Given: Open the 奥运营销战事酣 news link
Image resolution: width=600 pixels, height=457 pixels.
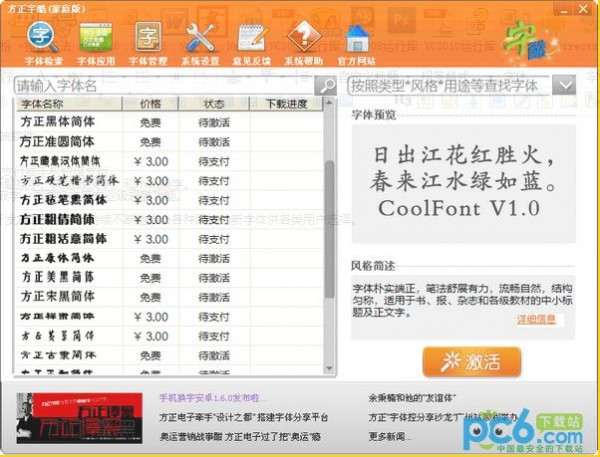Looking at the screenshot, I should tap(240, 437).
